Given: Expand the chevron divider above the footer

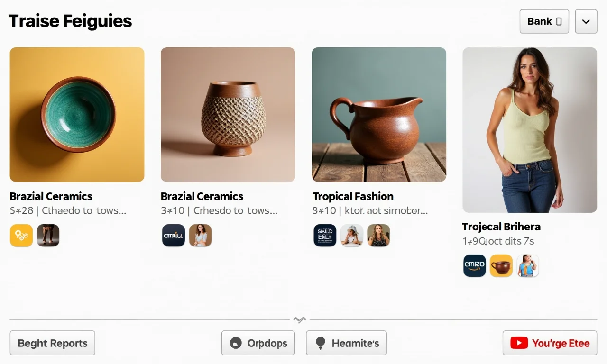Looking at the screenshot, I should 300,319.
